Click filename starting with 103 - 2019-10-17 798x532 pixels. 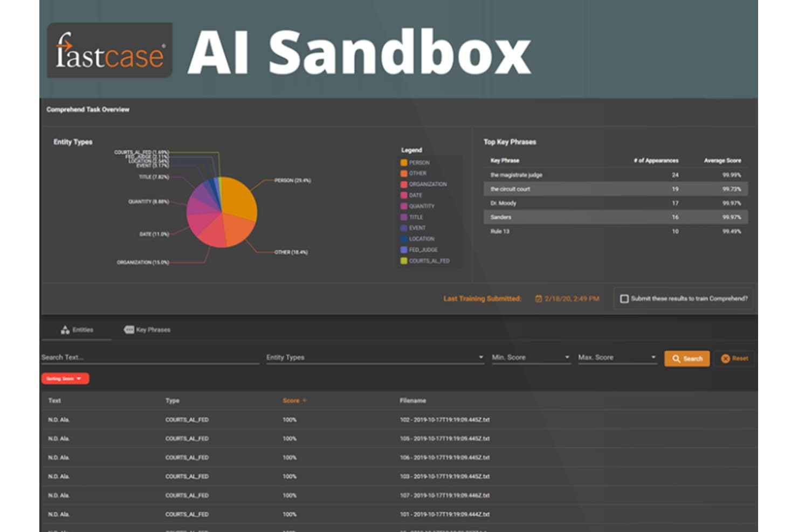pos(445,476)
